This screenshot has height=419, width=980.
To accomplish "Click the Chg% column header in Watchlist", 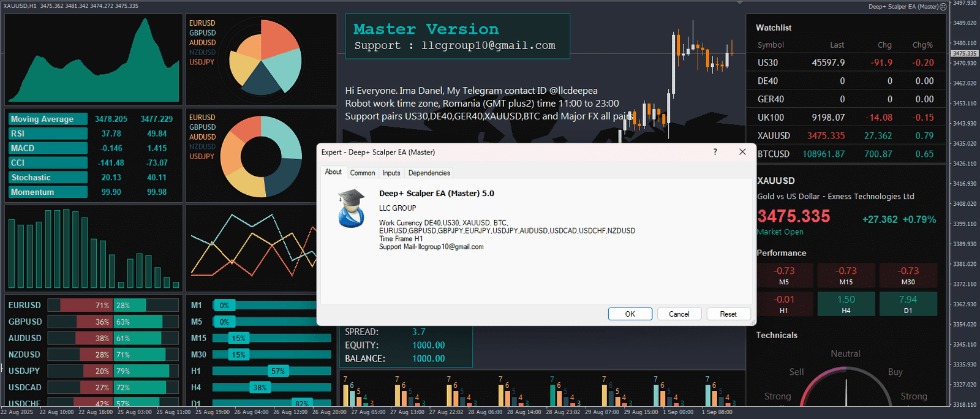I will (x=922, y=45).
